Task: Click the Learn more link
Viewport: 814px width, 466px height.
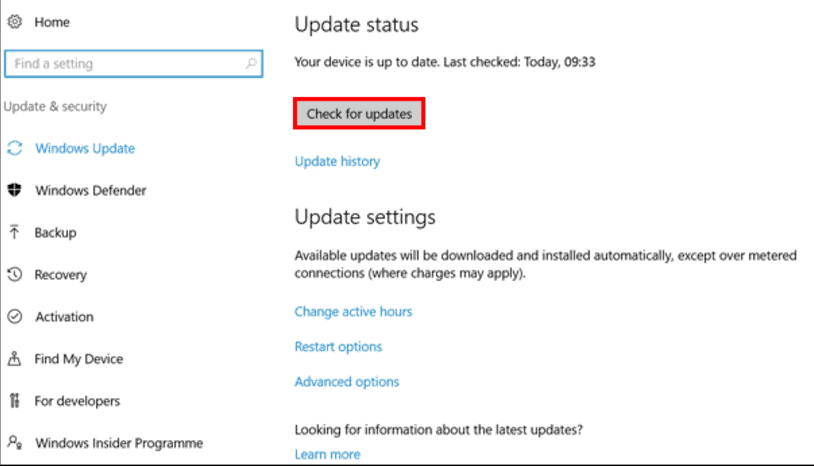Action: [327, 454]
